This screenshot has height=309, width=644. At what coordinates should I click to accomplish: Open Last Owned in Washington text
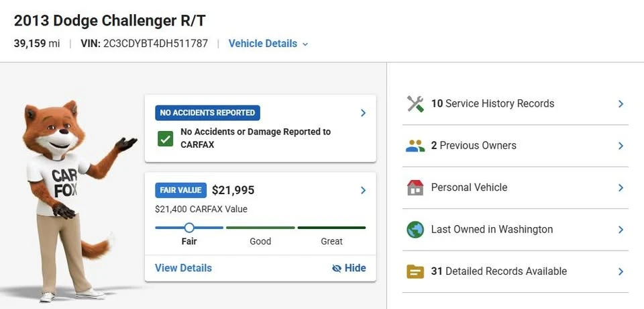pos(492,229)
